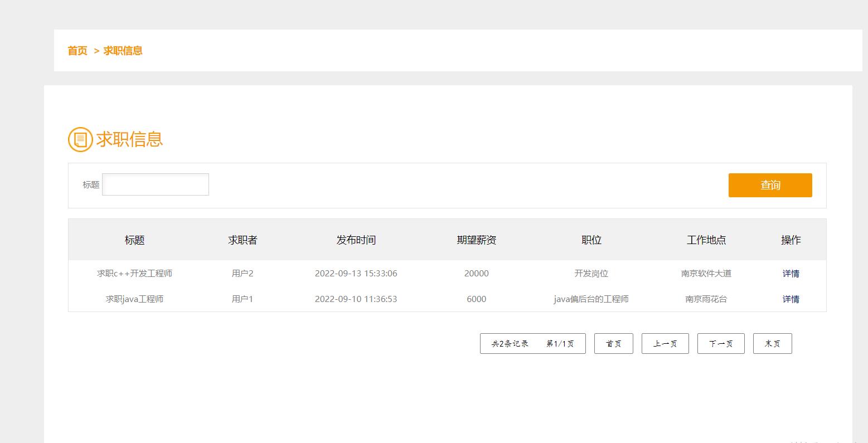
Task: Select the row showing 南京雨花台 location
Action: pos(706,299)
